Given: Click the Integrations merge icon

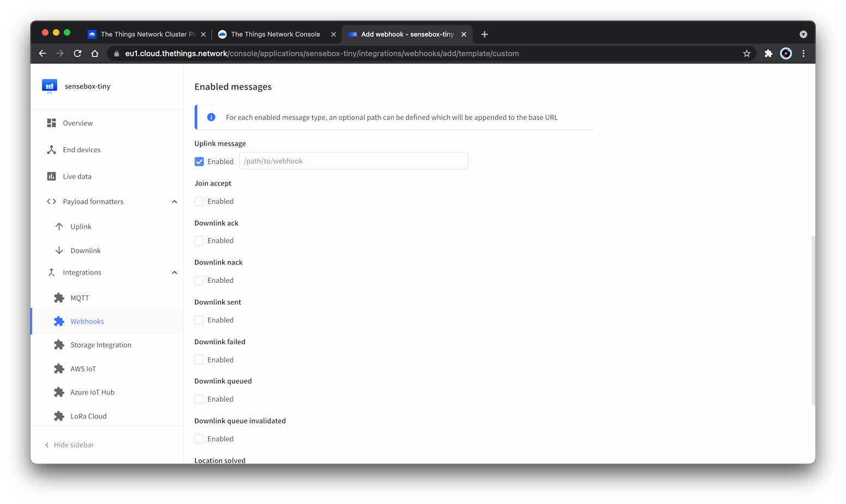Looking at the screenshot, I should (51, 272).
